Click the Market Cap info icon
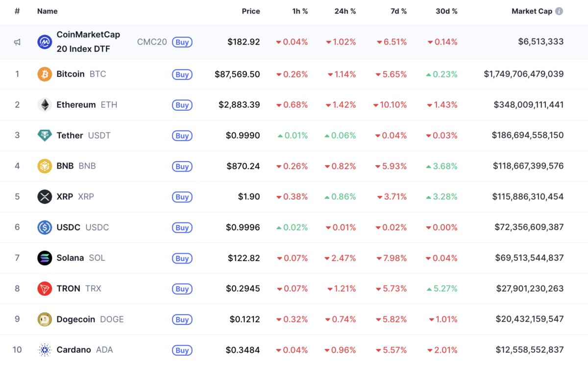This screenshot has height=365, width=588. click(x=559, y=11)
